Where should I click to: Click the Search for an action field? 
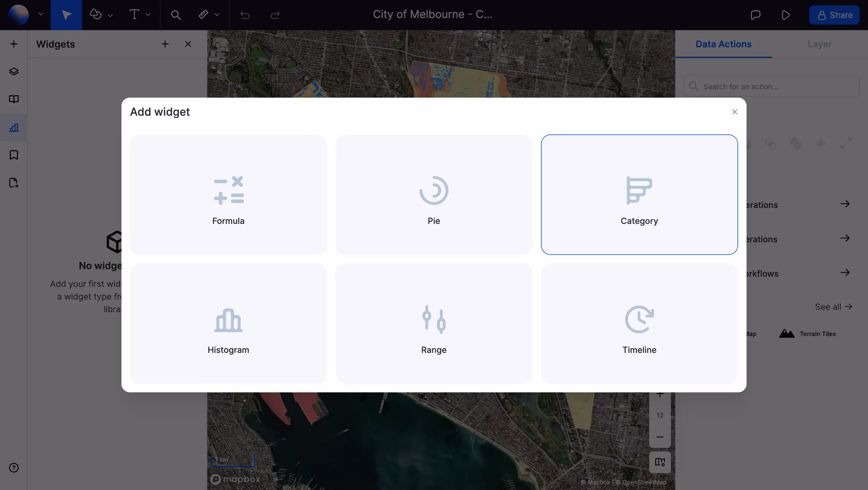click(772, 86)
